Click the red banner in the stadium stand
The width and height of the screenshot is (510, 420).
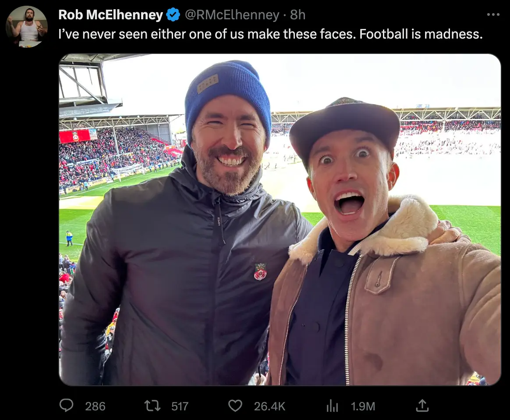pos(74,136)
